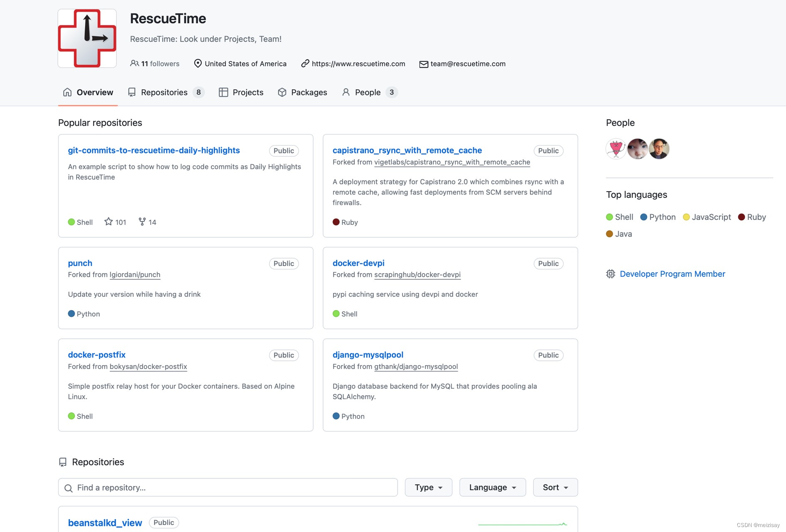Click the beanstalkd_view activity sparkline graph
The height and width of the screenshot is (532, 786).
click(523, 524)
